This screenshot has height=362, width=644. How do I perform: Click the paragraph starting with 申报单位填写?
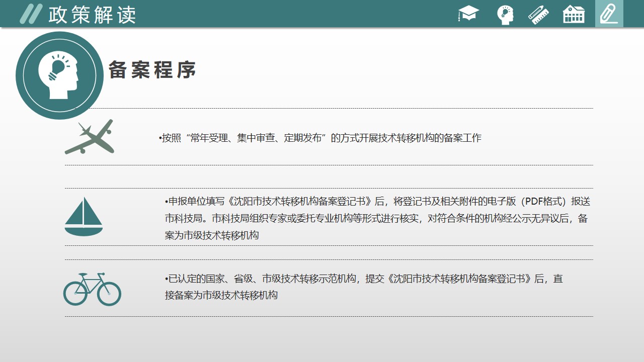click(x=377, y=218)
